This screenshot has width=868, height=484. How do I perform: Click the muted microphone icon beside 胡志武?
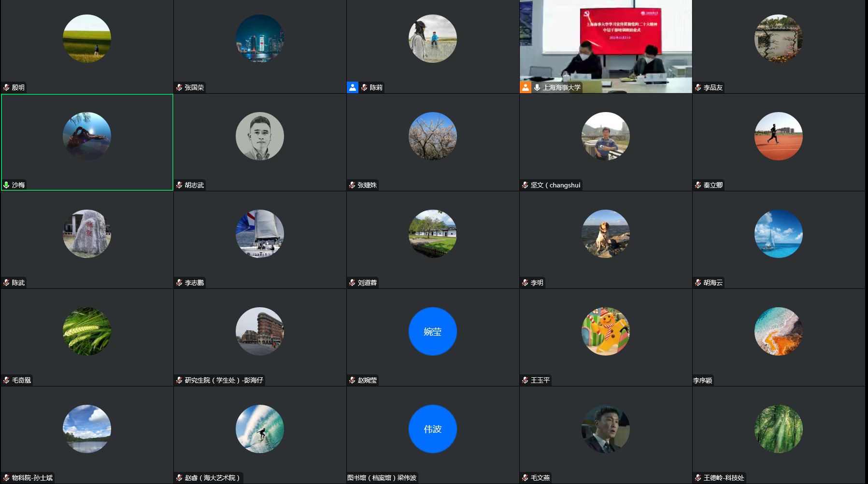click(x=179, y=185)
